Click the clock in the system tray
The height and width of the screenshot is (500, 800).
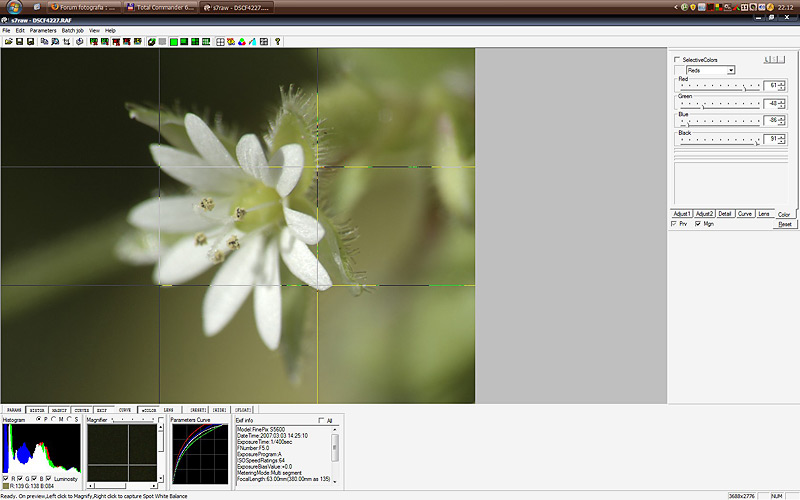786,7
